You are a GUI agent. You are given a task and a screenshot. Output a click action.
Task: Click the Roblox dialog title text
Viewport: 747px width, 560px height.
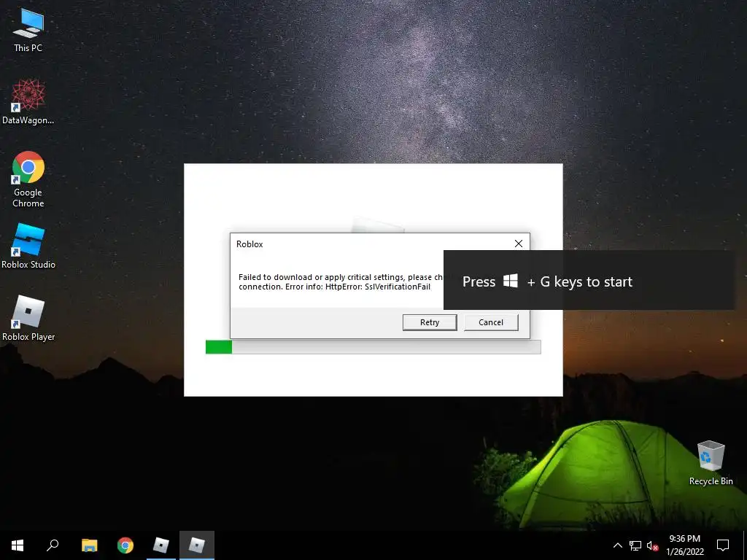point(249,244)
